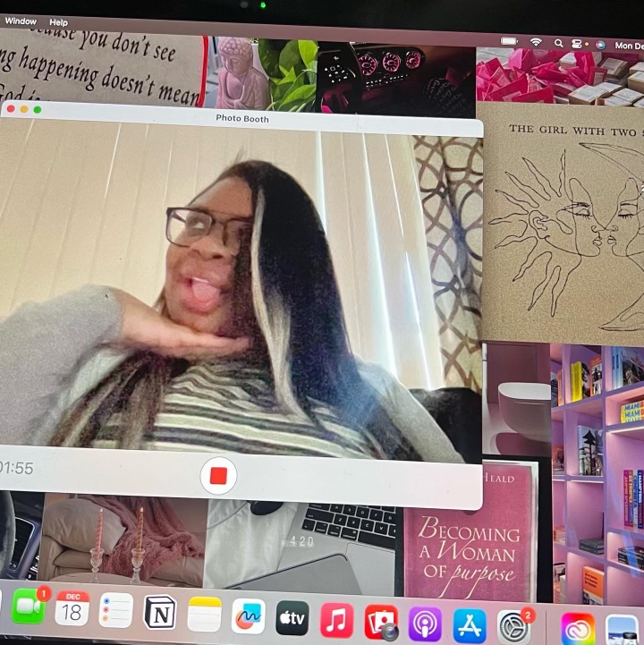Screen dimensions: 644x645
Task: Open Apple TV app in dock
Action: tap(292, 617)
